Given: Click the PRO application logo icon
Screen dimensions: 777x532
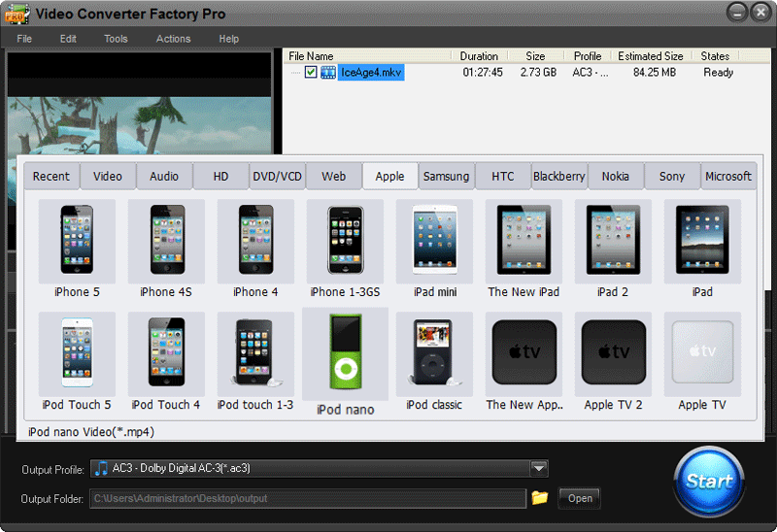Looking at the screenshot, I should 16,14.
